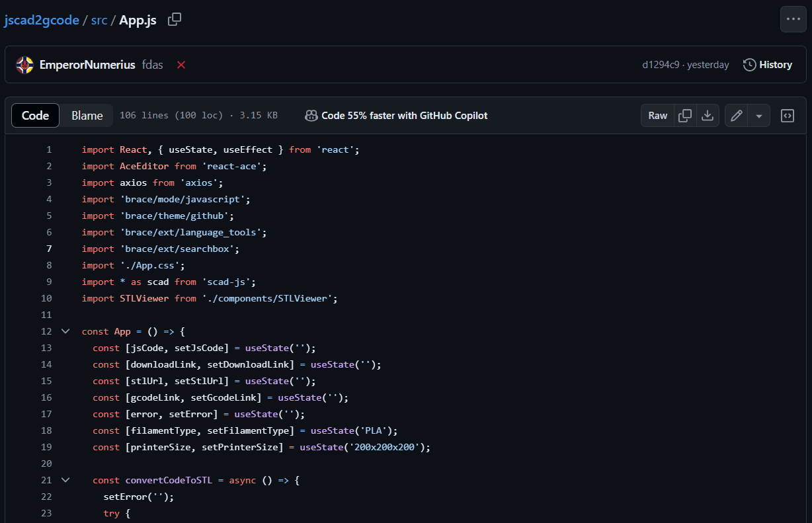The width and height of the screenshot is (812, 523).
Task: Click useState('PLA') on line 18
Action: point(352,430)
